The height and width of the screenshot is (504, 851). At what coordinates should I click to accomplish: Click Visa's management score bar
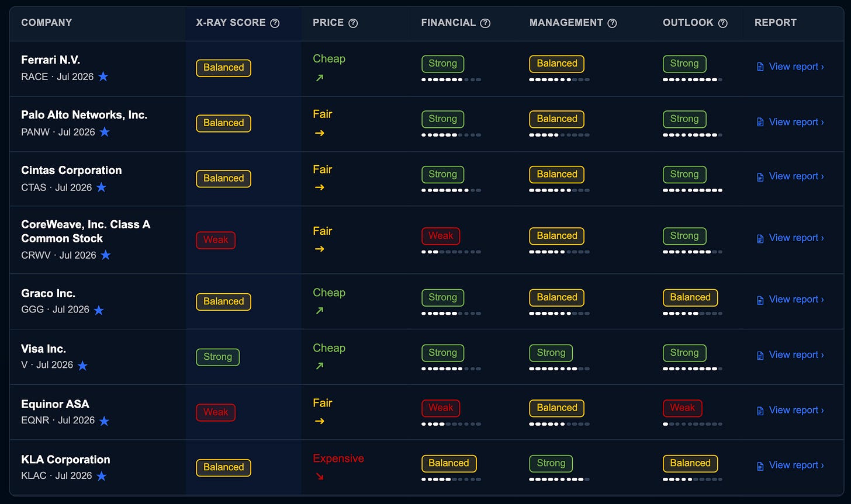tap(559, 369)
